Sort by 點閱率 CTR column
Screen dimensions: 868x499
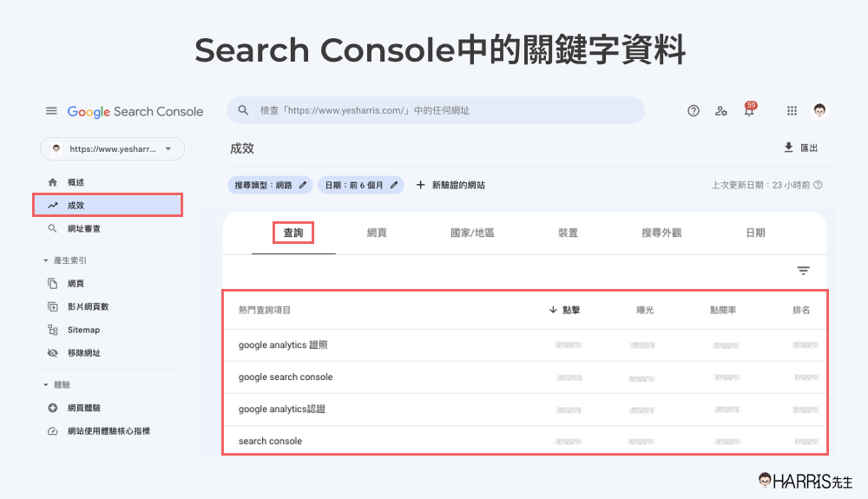click(x=723, y=310)
